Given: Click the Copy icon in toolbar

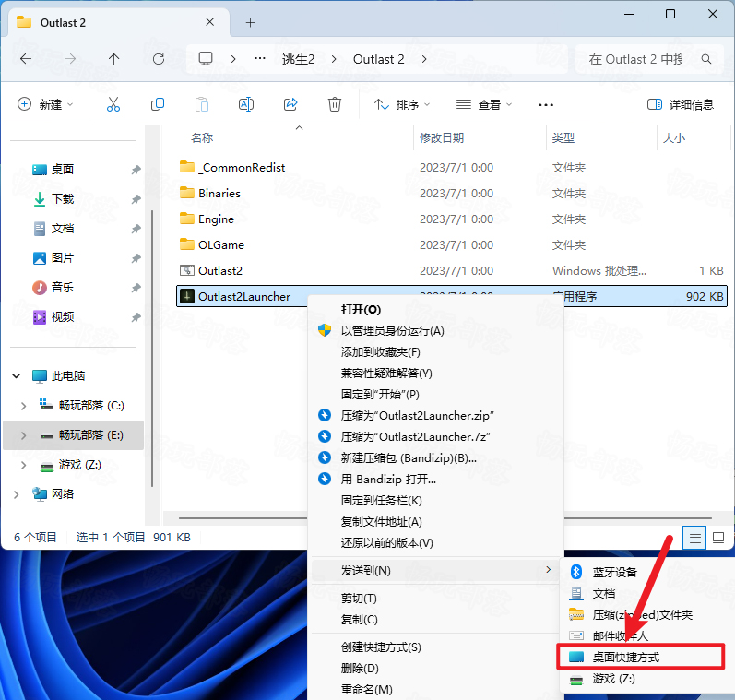Looking at the screenshot, I should click(x=158, y=104).
